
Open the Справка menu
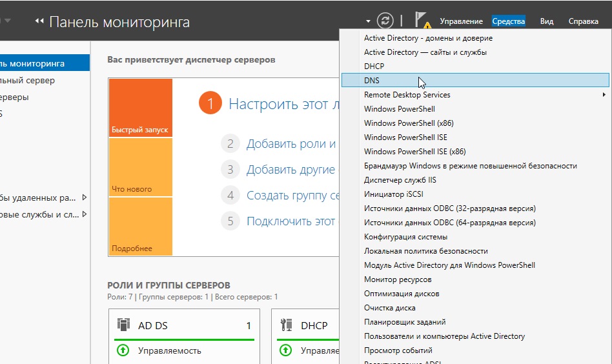click(583, 21)
